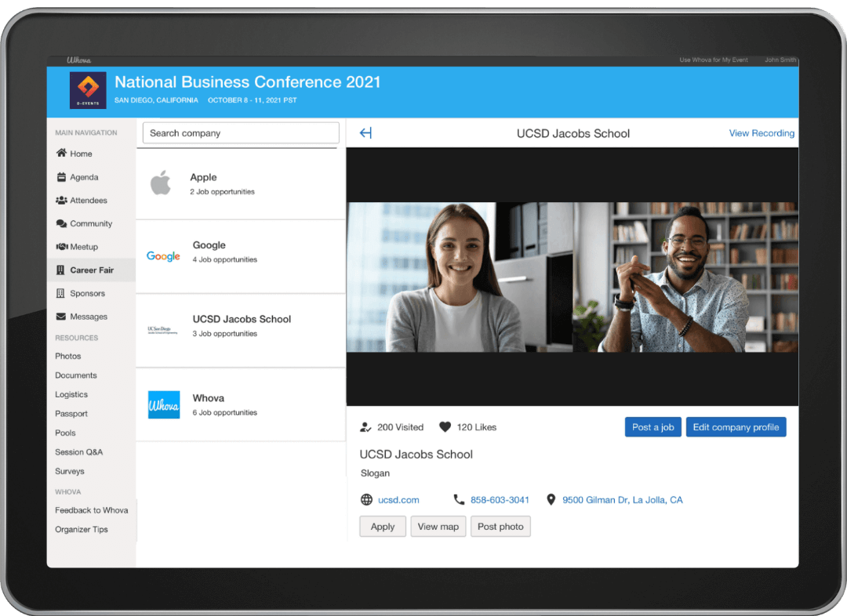Click Use Whova for My Event link
The height and width of the screenshot is (616, 847).
tap(714, 60)
